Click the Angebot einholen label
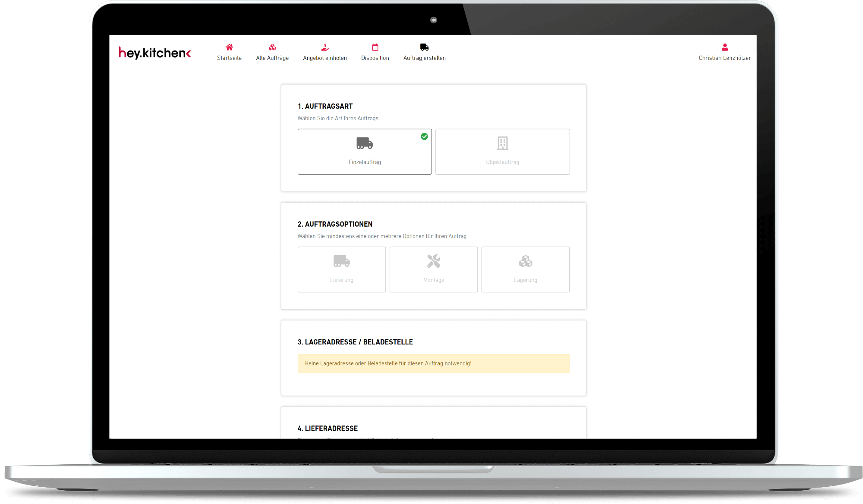Screen dimensions: 863x504 coord(325,58)
